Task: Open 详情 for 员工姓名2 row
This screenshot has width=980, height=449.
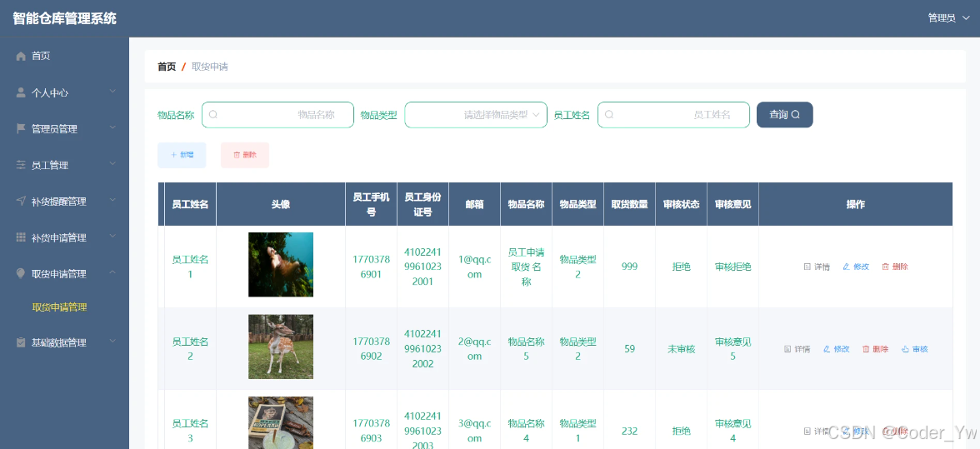Action: click(797, 349)
